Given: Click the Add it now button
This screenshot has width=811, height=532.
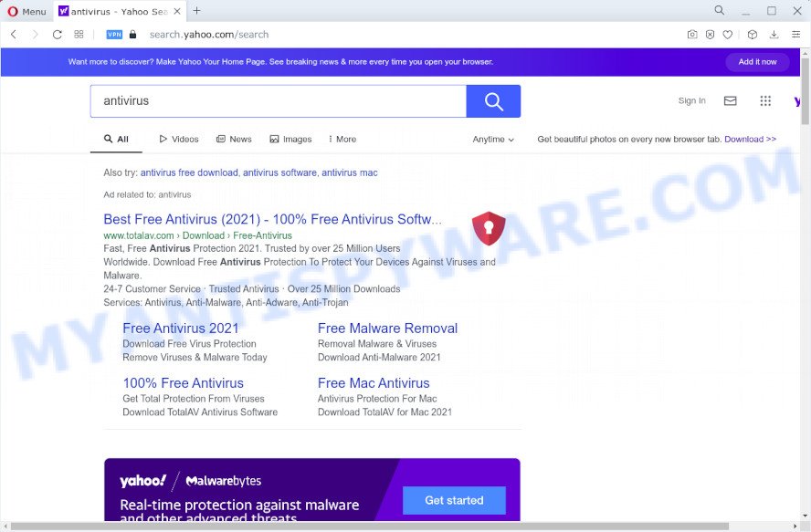Looking at the screenshot, I should click(757, 61).
